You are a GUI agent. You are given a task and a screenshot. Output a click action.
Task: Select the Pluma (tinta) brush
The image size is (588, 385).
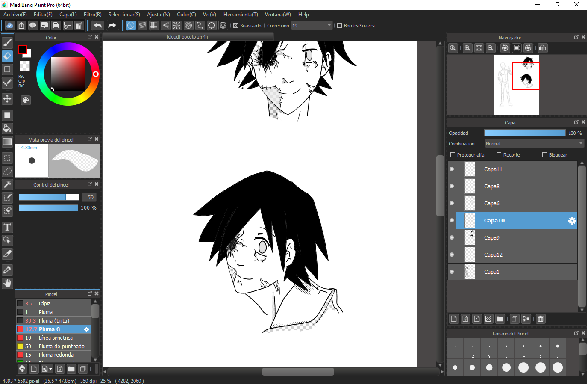(53, 320)
